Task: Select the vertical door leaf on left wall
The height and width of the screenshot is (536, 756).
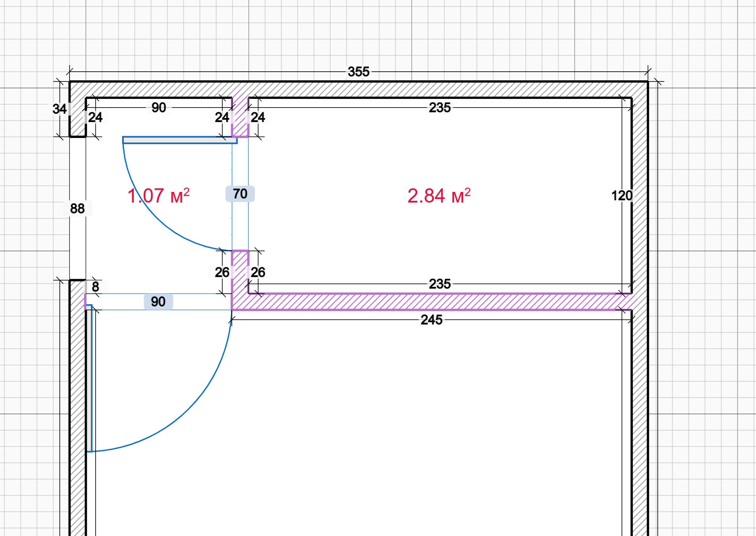Action: [x=89, y=378]
